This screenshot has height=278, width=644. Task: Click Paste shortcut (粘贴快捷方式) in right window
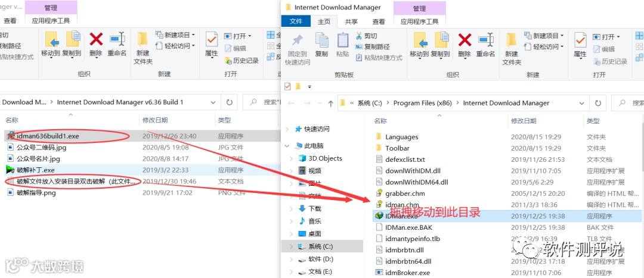(x=379, y=58)
